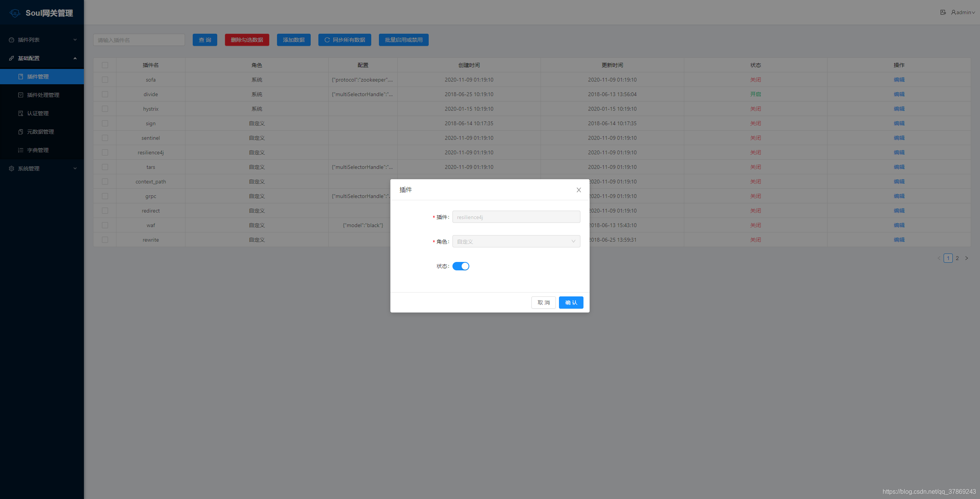This screenshot has width=980, height=499.
Task: Click the admin user profile icon
Action: tap(953, 12)
